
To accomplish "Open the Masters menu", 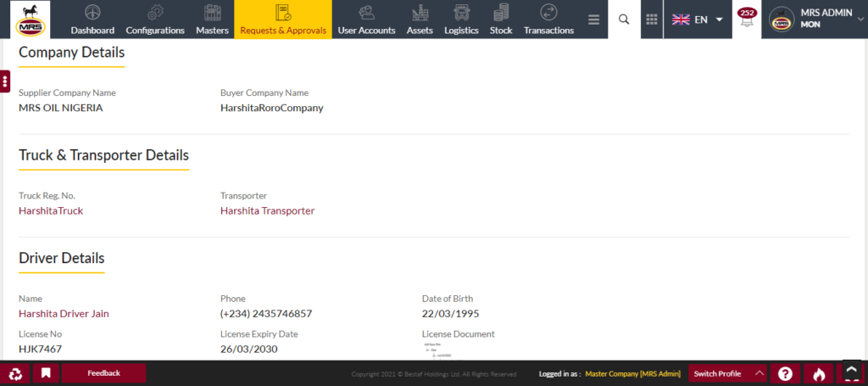I will coord(212,20).
